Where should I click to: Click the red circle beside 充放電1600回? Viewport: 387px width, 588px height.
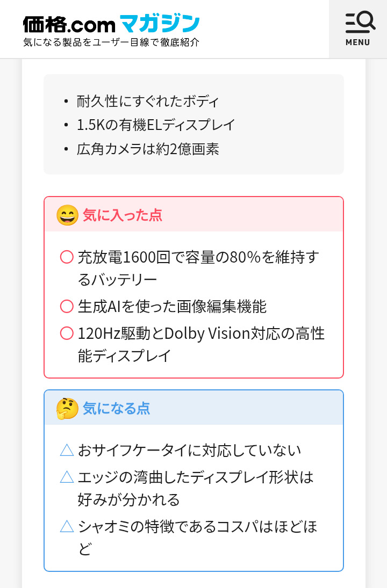click(x=67, y=257)
